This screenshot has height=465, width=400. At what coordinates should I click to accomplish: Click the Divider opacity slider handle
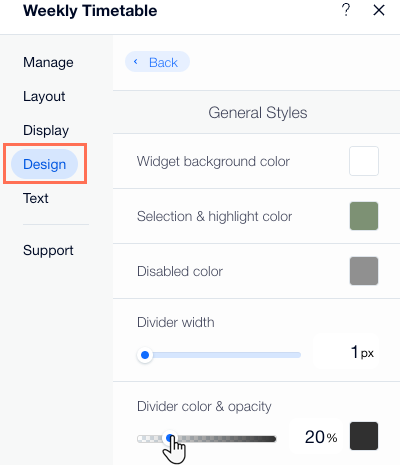point(170,438)
